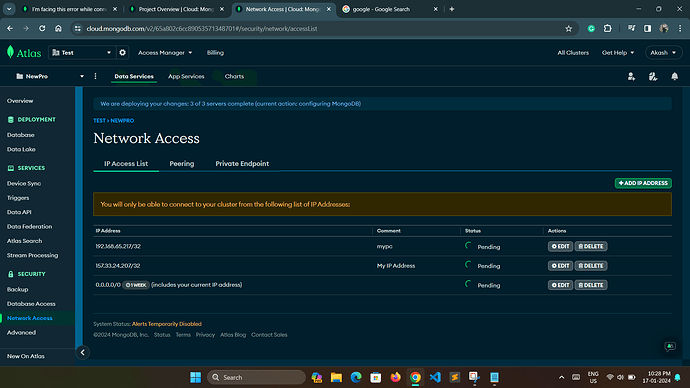This screenshot has height=388, width=690.
Task: Open the Billing link
Action: click(x=215, y=52)
